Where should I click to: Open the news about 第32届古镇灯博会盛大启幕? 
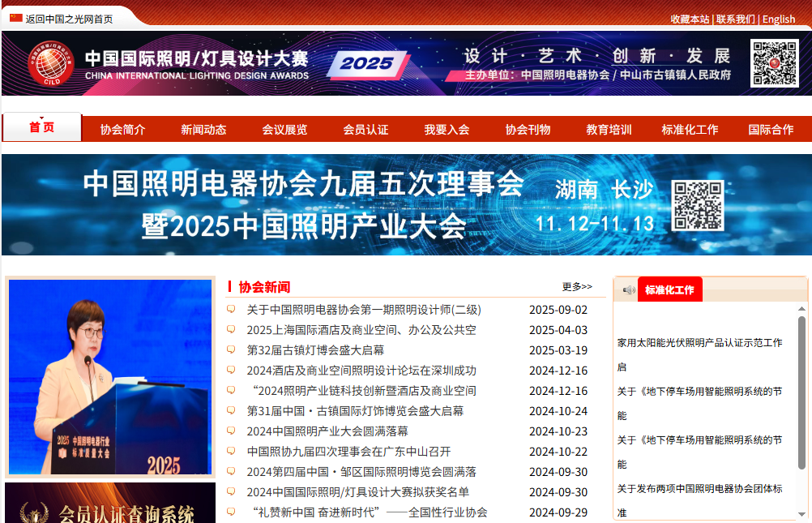316,350
